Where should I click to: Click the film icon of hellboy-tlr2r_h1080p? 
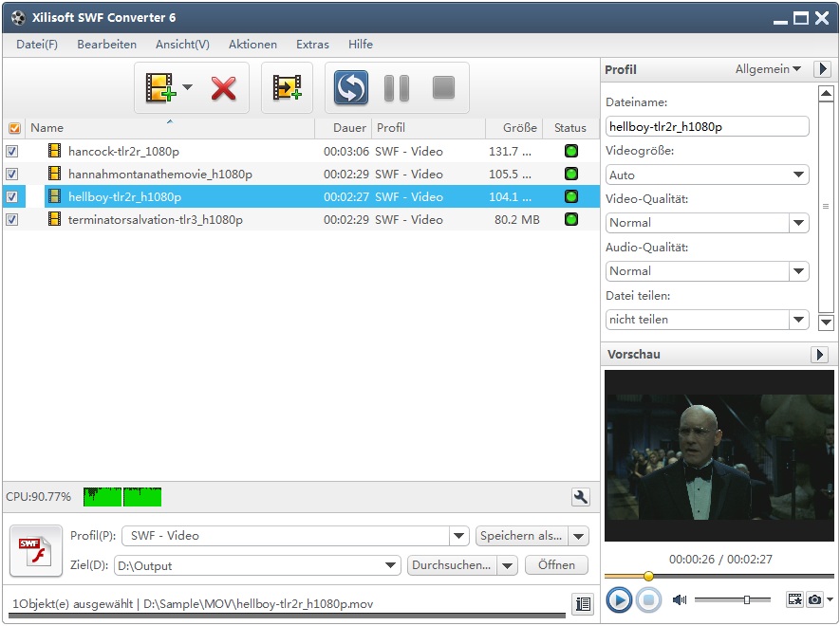point(54,196)
